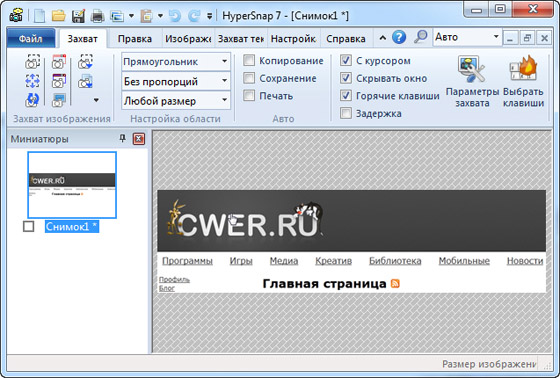Uncheck 'С курсором' option
This screenshot has height=378, width=560.
[346, 60]
